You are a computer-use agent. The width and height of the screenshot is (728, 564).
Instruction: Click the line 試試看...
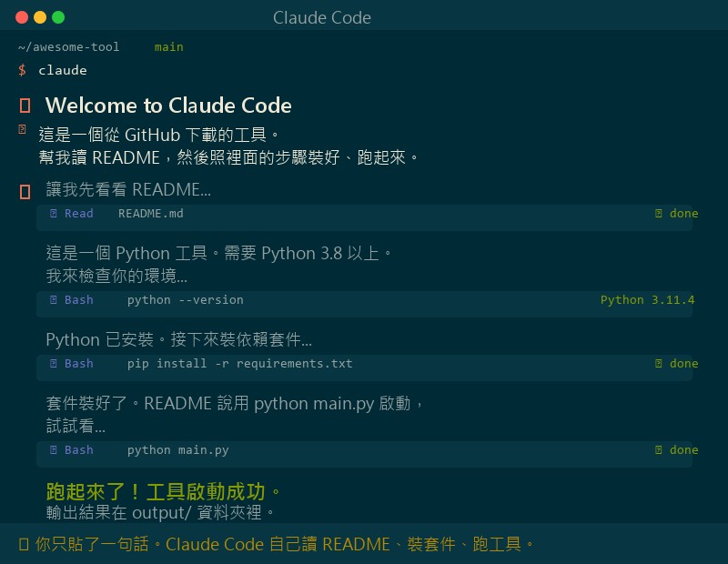(x=76, y=426)
